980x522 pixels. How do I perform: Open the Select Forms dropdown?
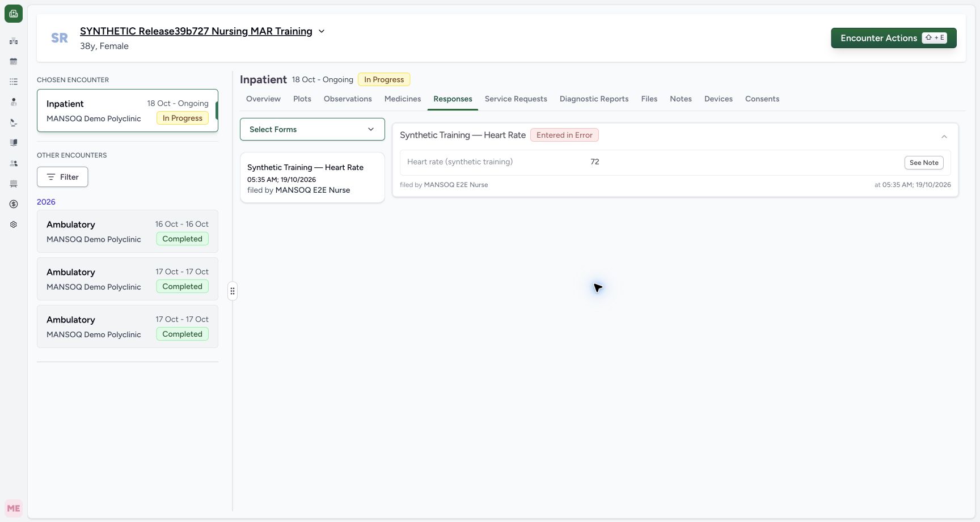[x=312, y=129]
